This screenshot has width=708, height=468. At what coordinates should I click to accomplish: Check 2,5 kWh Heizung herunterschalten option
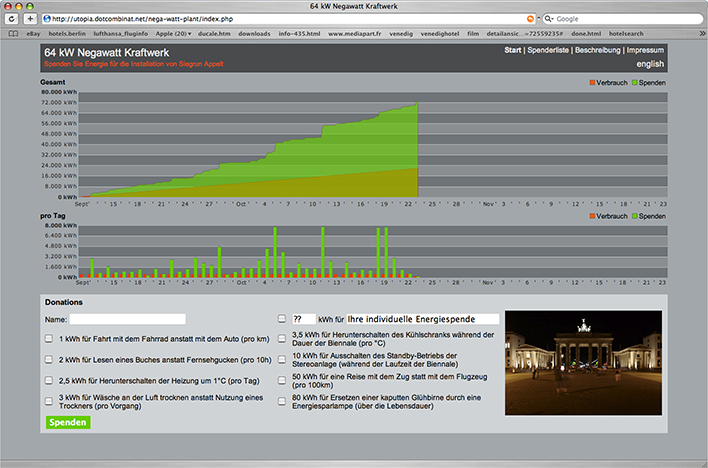49,380
